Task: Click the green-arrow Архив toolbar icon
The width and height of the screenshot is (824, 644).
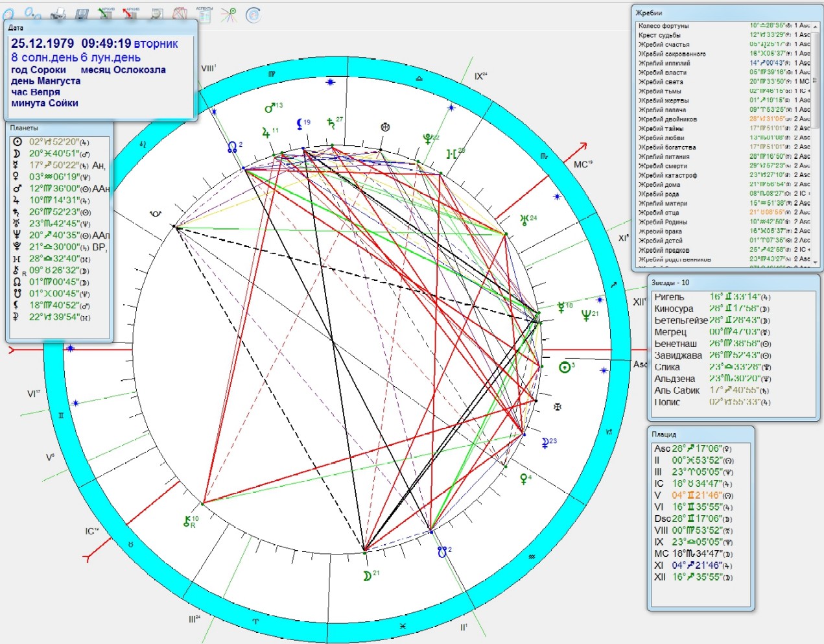Action: (x=106, y=13)
